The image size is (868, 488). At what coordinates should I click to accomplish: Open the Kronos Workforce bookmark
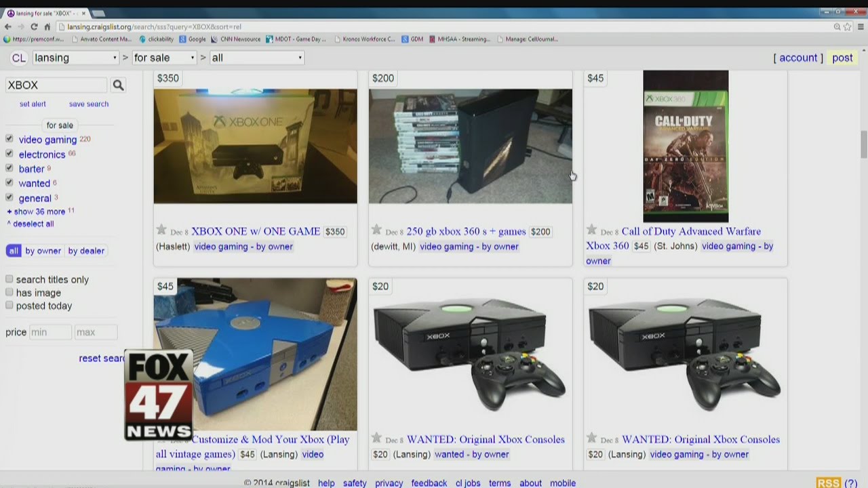[x=365, y=39]
